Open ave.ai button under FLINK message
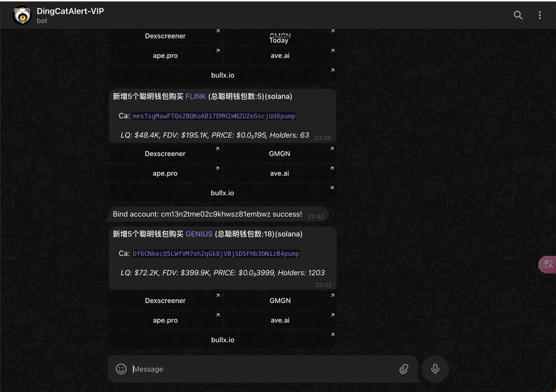 [280, 173]
